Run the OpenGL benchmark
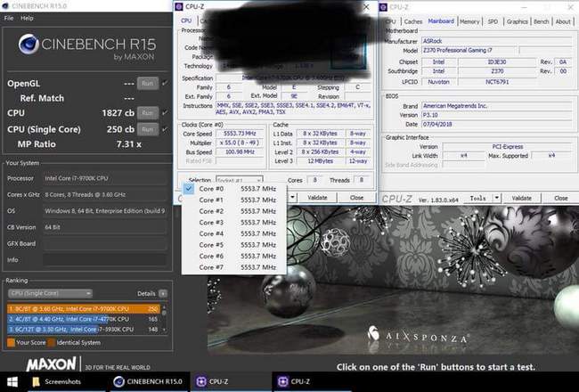579x392 pixels. tap(148, 84)
